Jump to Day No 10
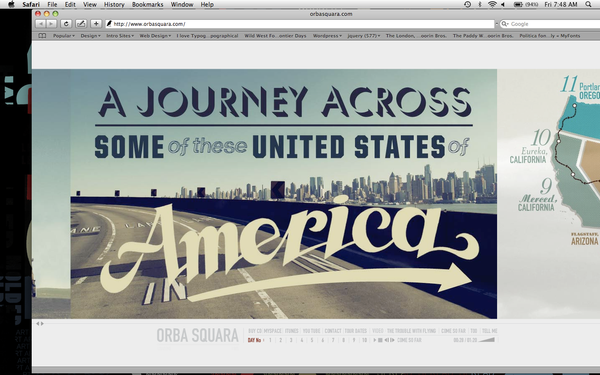Image resolution: width=600 pixels, height=375 pixels. [365, 340]
